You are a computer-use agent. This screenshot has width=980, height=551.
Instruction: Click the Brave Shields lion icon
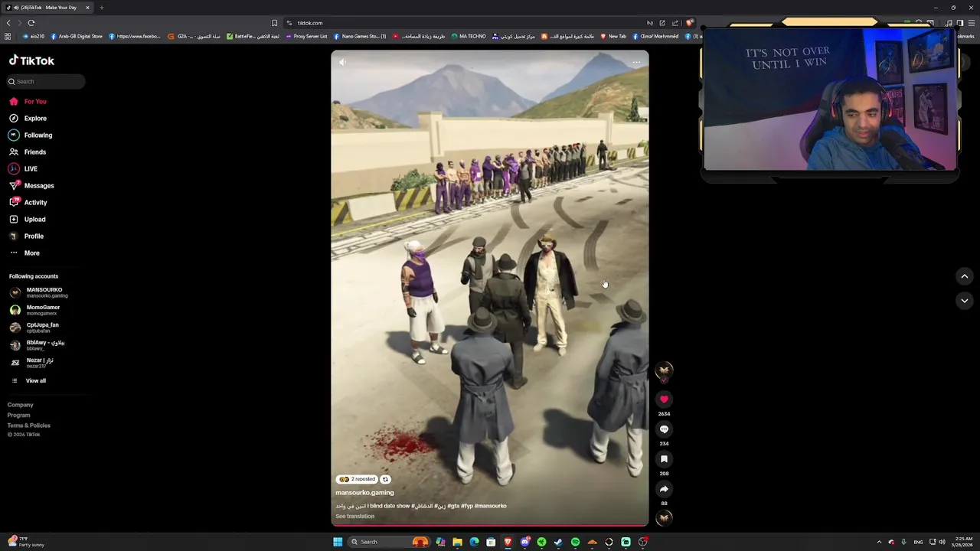[689, 23]
